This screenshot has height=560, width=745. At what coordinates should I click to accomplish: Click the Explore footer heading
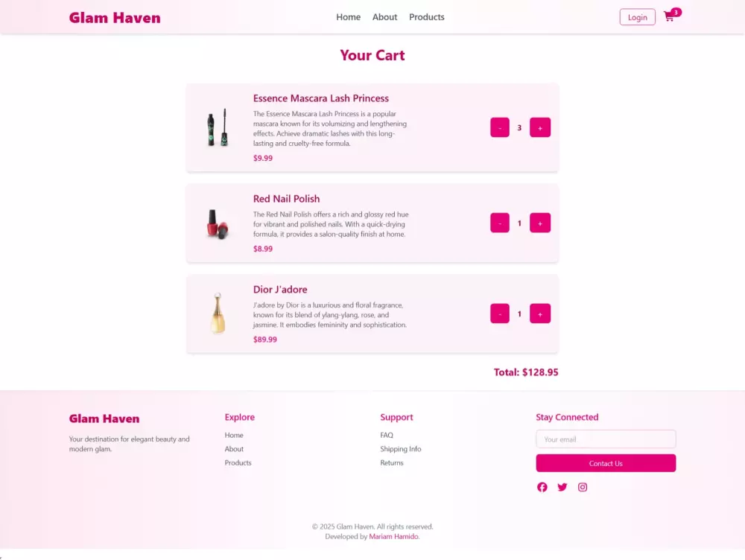(239, 417)
